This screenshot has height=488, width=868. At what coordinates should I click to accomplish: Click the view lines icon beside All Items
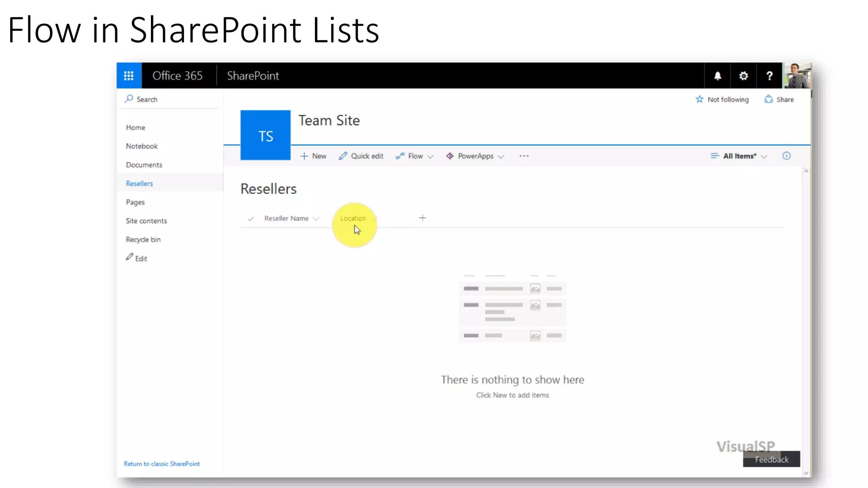pyautogui.click(x=715, y=156)
